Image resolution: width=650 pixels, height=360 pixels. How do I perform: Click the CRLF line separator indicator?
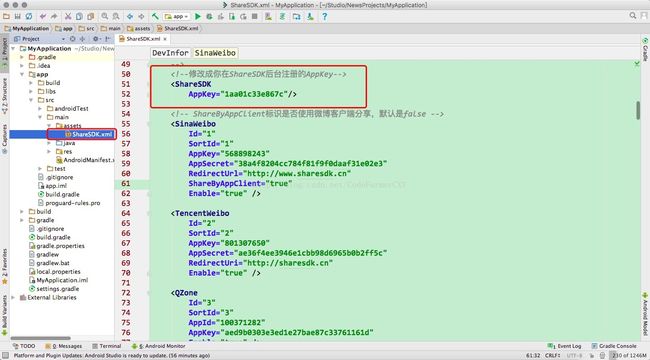click(x=553, y=355)
